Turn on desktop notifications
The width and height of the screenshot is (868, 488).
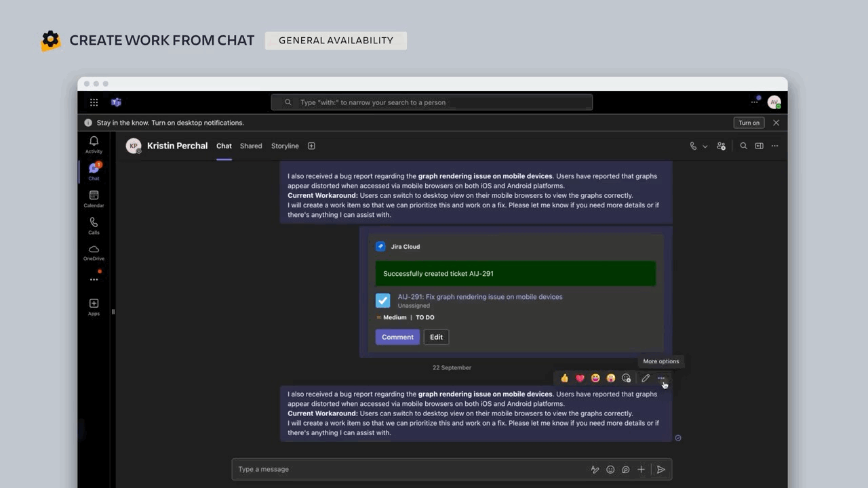coord(749,123)
